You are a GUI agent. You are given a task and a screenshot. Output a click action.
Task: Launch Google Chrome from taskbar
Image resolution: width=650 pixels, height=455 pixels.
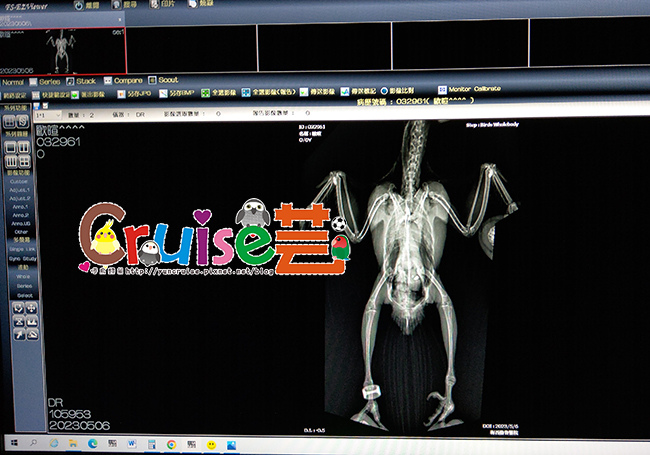pyautogui.click(x=171, y=444)
